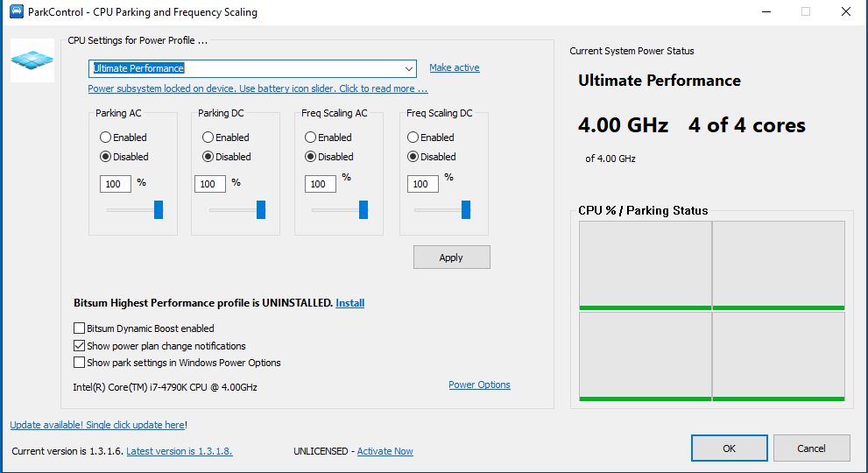Click the '4.00 GHz' frequency text

pos(623,125)
